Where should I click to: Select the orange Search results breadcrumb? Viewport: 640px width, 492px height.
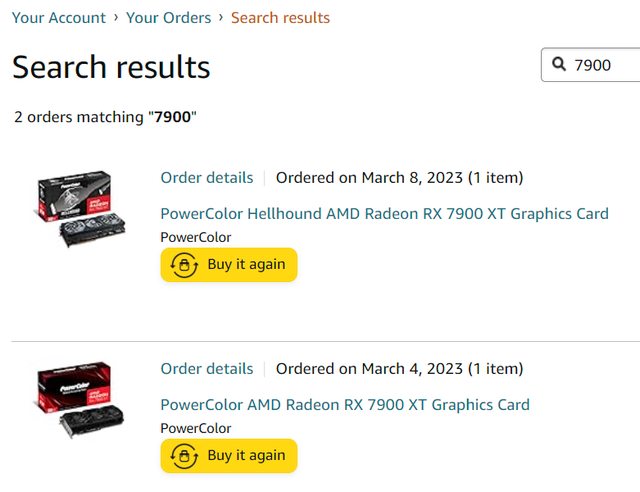(280, 17)
